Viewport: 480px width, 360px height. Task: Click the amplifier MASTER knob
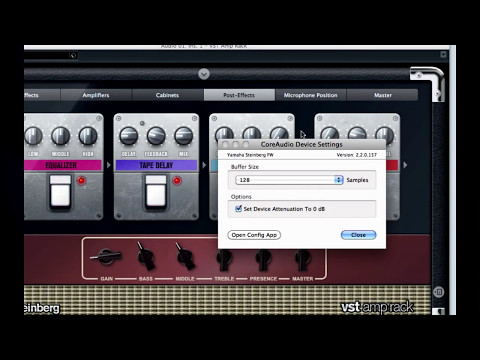(303, 260)
